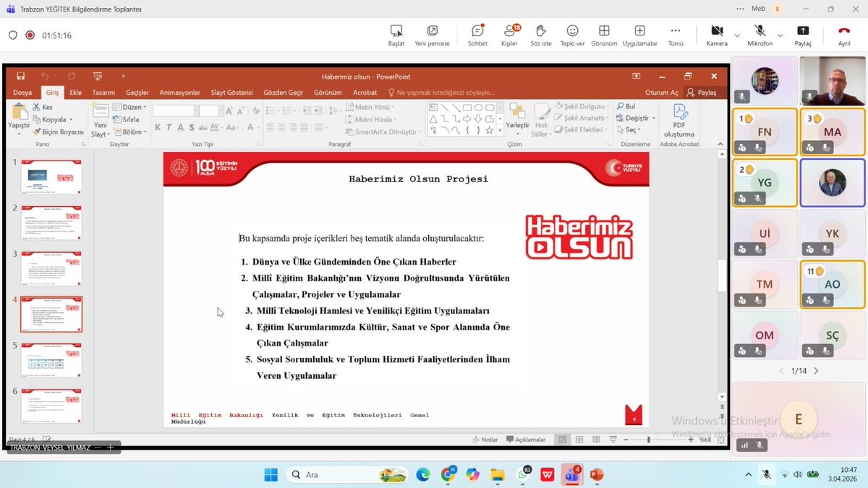Select slide 3 thumbnail
Viewport: 868px width, 488px height.
coord(51,268)
